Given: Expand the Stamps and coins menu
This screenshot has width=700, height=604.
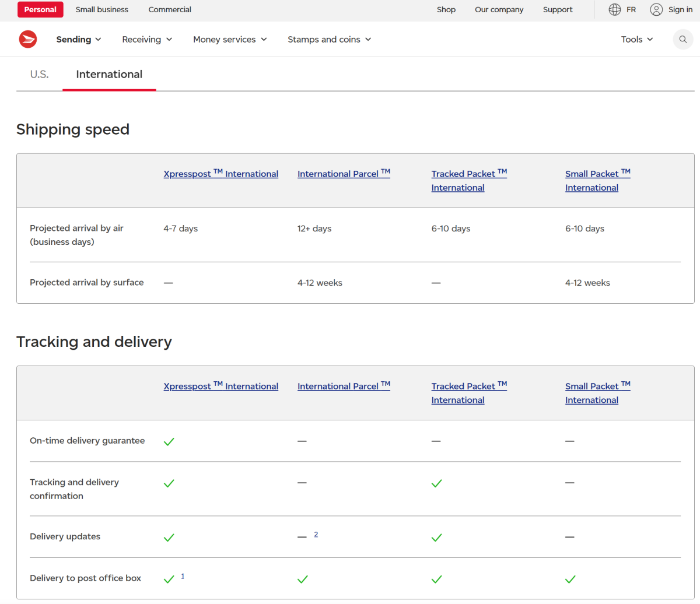Looking at the screenshot, I should point(329,40).
